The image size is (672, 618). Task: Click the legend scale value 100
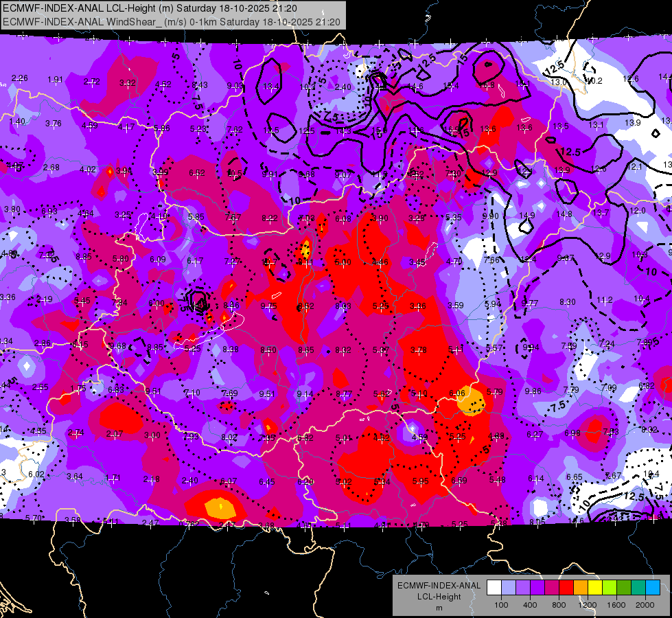501,605
